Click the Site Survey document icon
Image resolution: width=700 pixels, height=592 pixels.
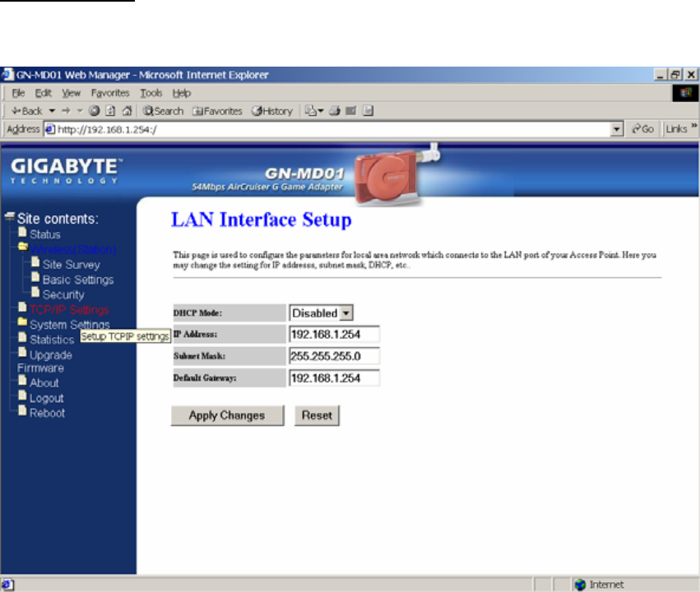35,262
